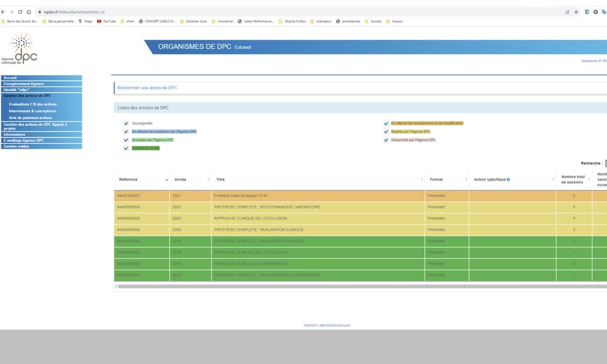This screenshot has width=607, height=364.
Task: Sort table by Année column arrow
Action: (208, 180)
